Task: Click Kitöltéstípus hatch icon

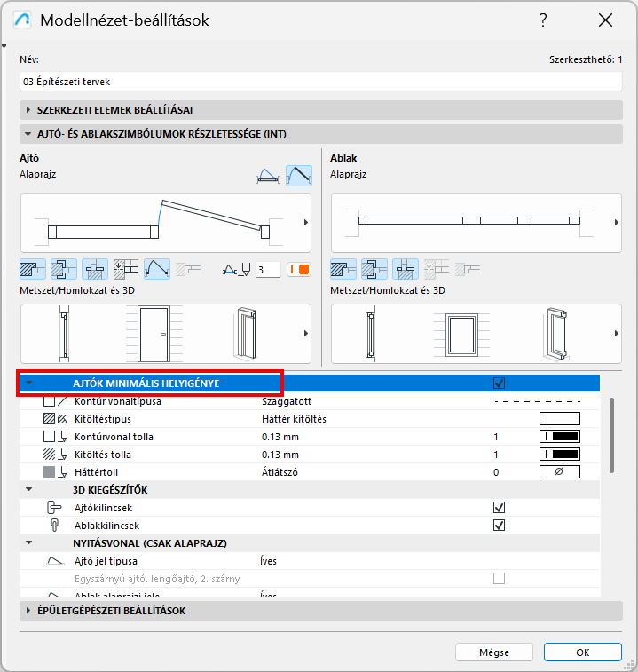Action: [x=56, y=419]
